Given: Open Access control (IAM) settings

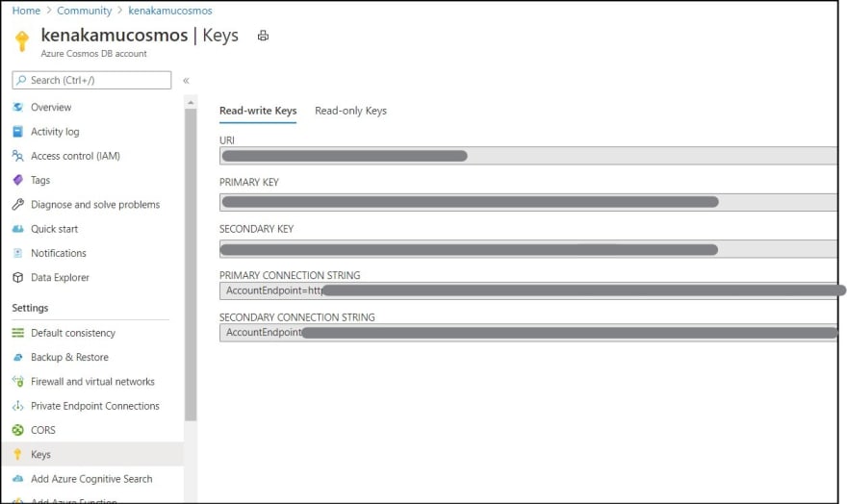Looking at the screenshot, I should click(x=75, y=156).
